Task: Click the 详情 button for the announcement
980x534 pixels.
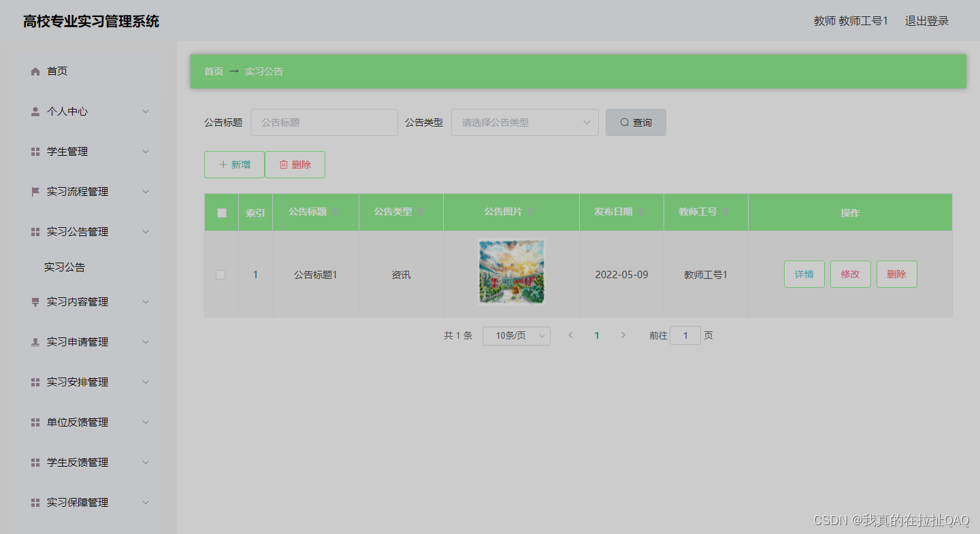Action: (x=804, y=274)
